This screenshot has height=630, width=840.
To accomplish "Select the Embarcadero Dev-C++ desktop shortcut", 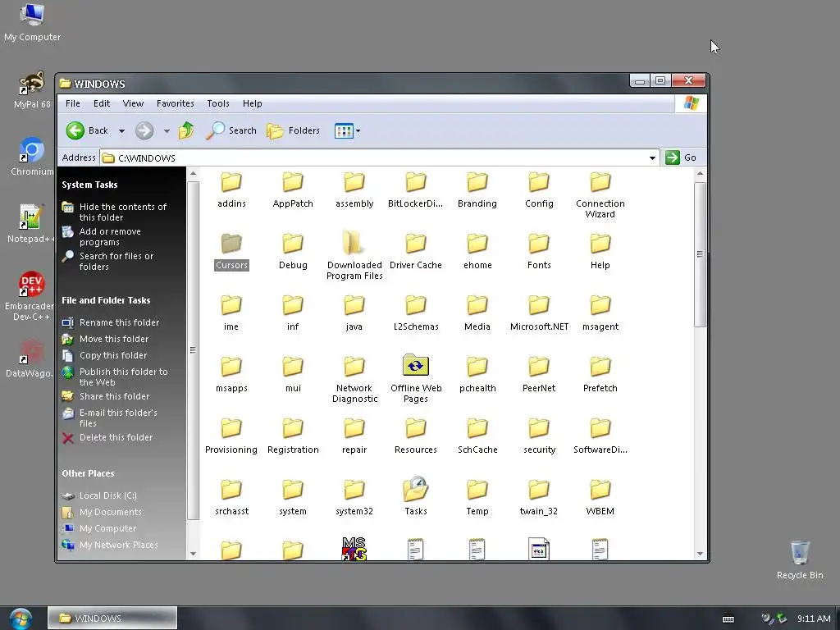I will 30,295.
